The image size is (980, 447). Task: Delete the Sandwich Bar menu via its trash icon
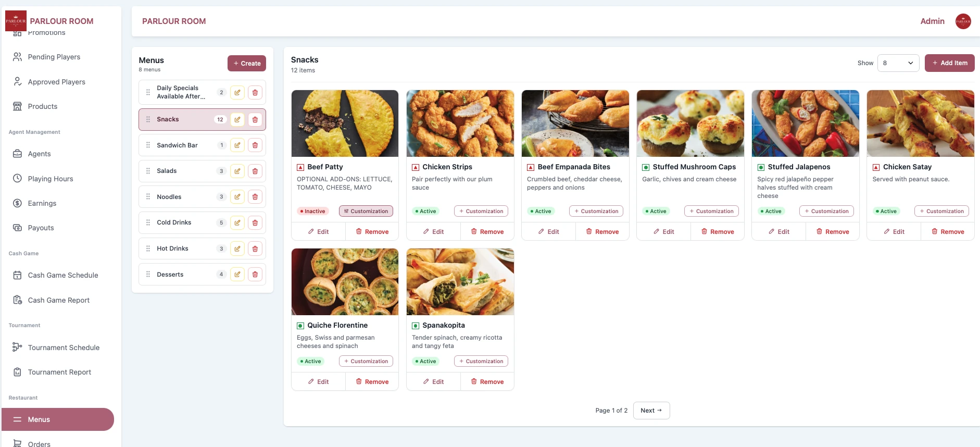click(255, 145)
